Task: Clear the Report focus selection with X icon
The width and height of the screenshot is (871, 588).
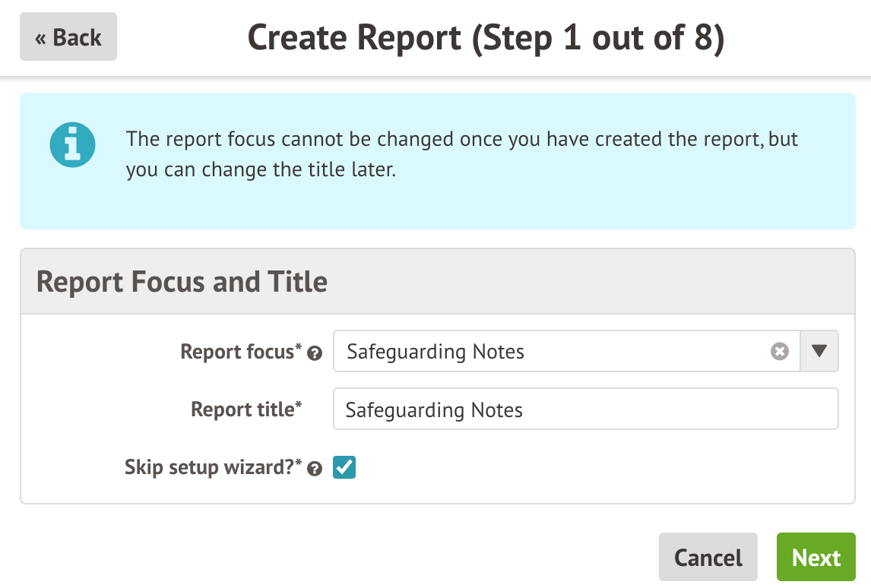Action: (x=779, y=352)
